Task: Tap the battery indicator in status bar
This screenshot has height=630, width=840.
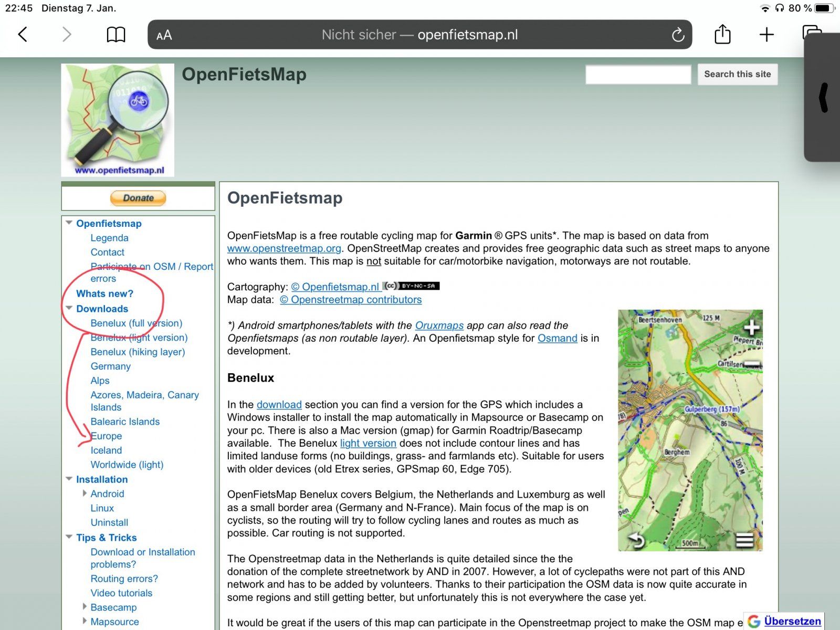Action: tap(824, 8)
